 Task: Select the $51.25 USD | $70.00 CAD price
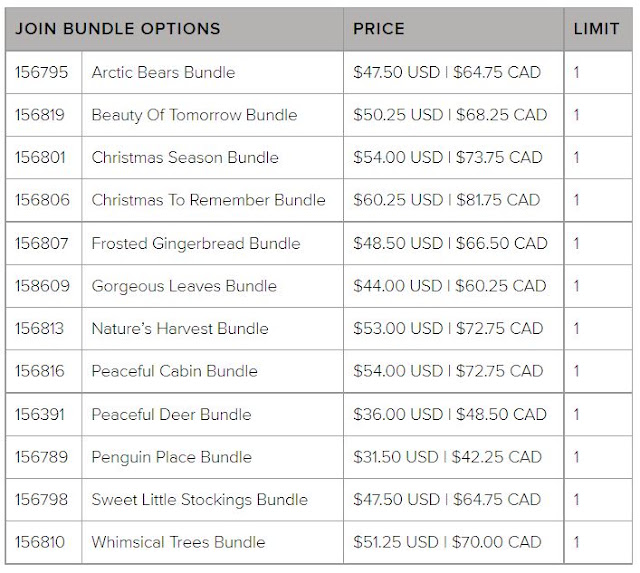point(447,542)
